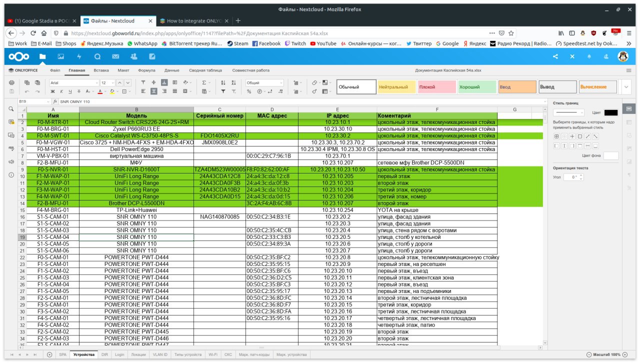Open the 'Совместная работа' ribbon tab
The width and height of the screenshot is (640, 364).
tap(251, 70)
